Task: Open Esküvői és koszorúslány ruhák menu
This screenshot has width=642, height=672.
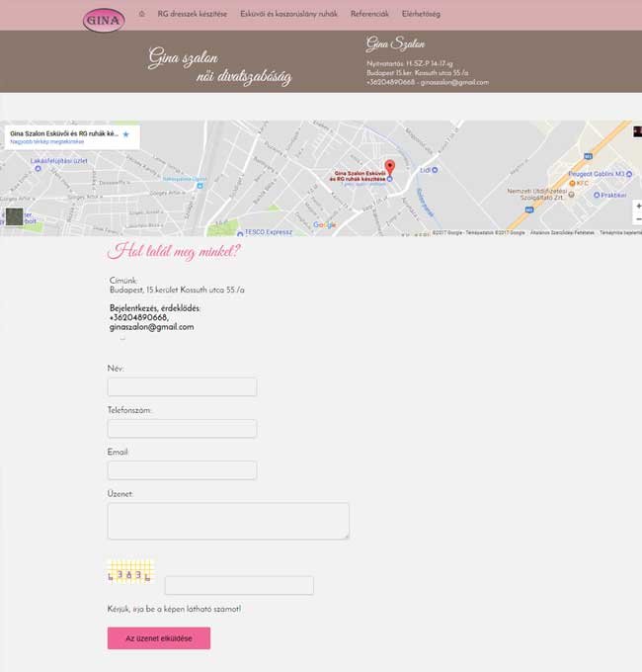Action: 288,14
